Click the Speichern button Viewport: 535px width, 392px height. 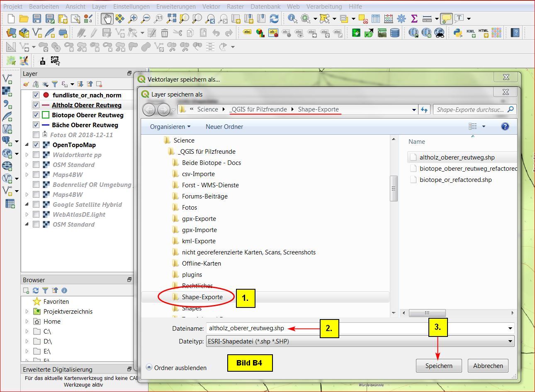pyautogui.click(x=439, y=366)
